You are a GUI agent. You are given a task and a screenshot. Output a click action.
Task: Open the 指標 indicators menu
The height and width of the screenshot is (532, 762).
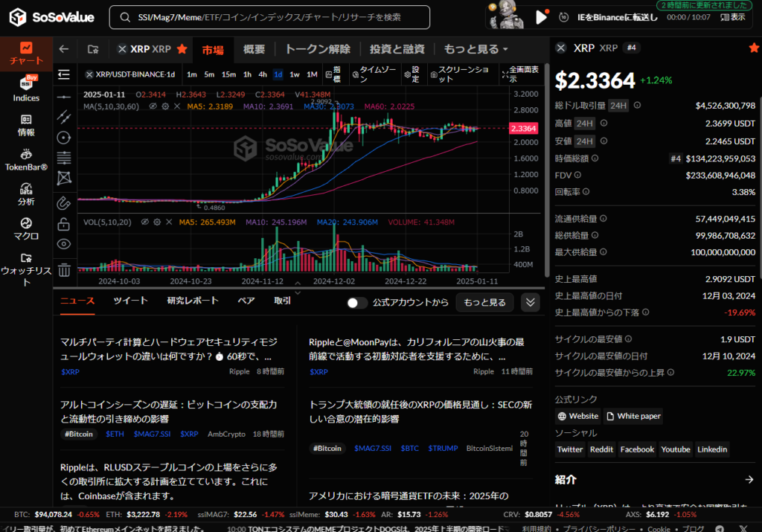coord(333,74)
